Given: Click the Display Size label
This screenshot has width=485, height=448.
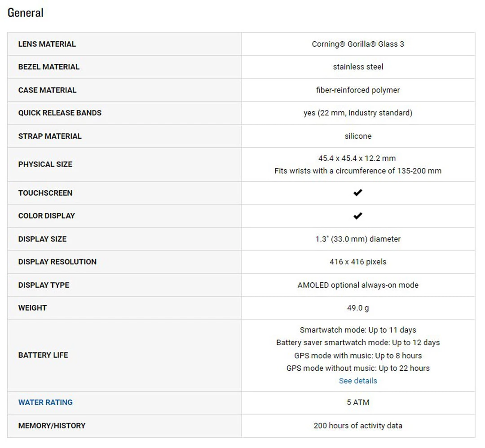Looking at the screenshot, I should click(x=42, y=239).
